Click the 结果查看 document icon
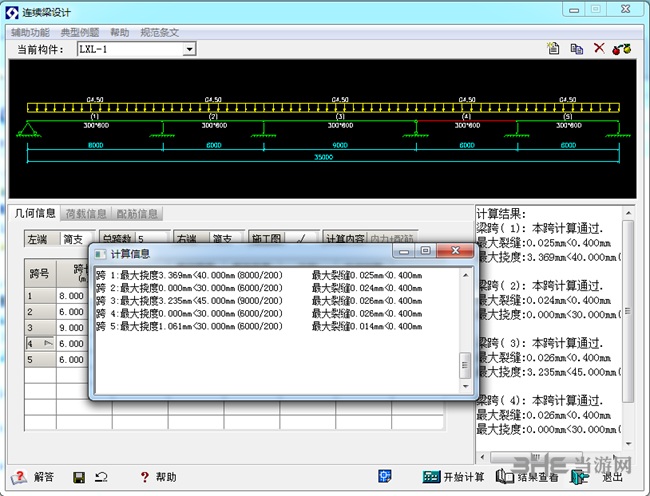Viewport: 650px width, 496px height. point(504,477)
